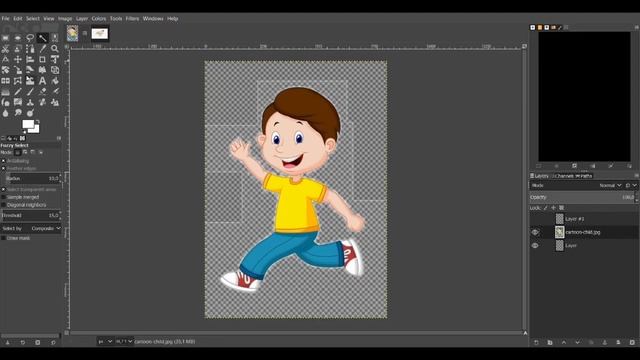Select the Eraser tool

click(x=42, y=91)
